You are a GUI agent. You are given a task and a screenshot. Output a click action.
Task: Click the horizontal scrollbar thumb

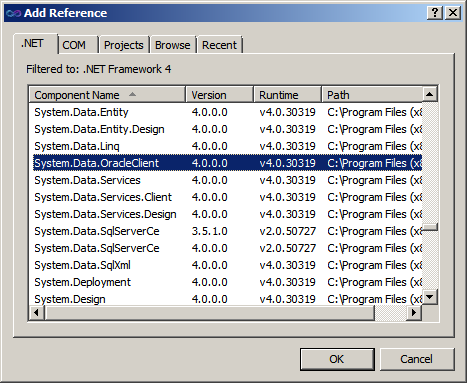[x=210, y=313]
